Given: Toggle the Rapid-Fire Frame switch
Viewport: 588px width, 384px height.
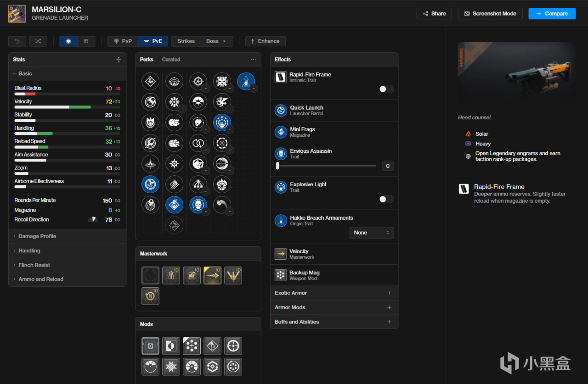Looking at the screenshot, I should pyautogui.click(x=386, y=89).
